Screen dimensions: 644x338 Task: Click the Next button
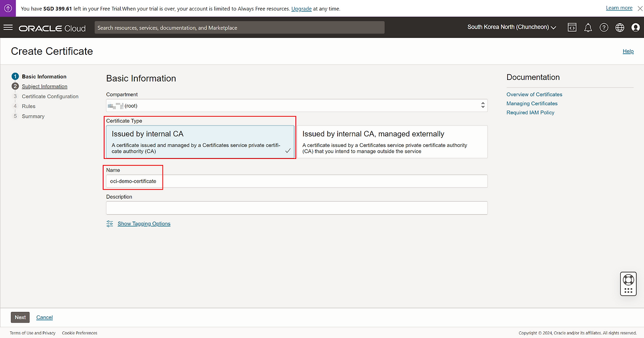click(20, 317)
